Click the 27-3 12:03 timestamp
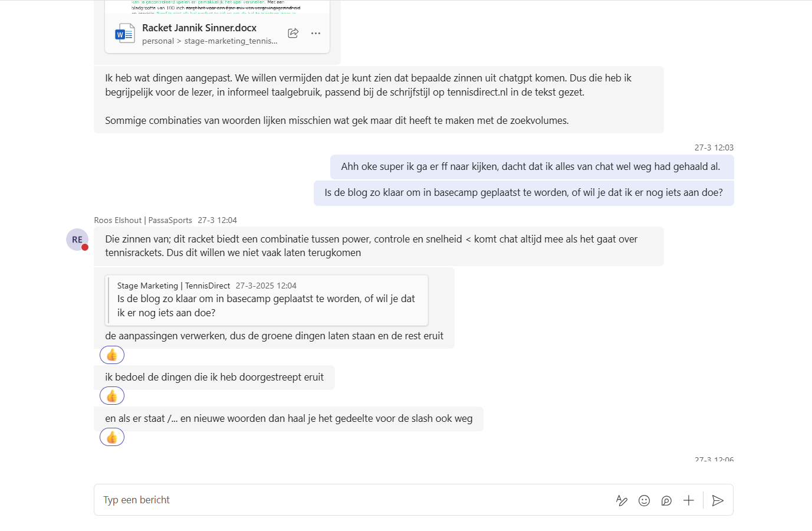This screenshot has height=531, width=812. 714,147
